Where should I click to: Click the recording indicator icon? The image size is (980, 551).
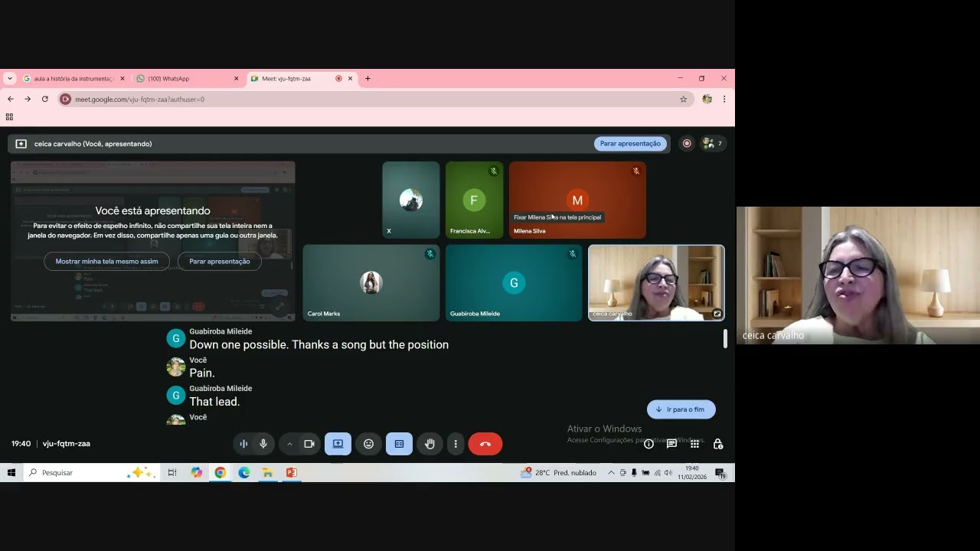[687, 143]
